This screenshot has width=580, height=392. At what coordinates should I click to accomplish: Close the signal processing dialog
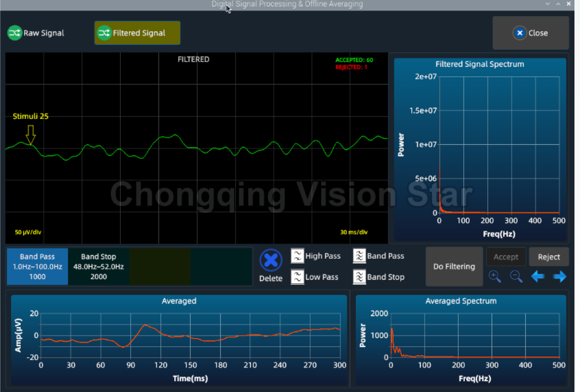[531, 33]
